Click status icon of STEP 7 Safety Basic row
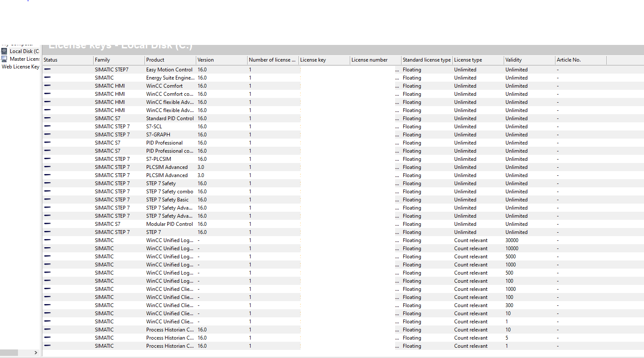644x358 pixels. click(47, 199)
